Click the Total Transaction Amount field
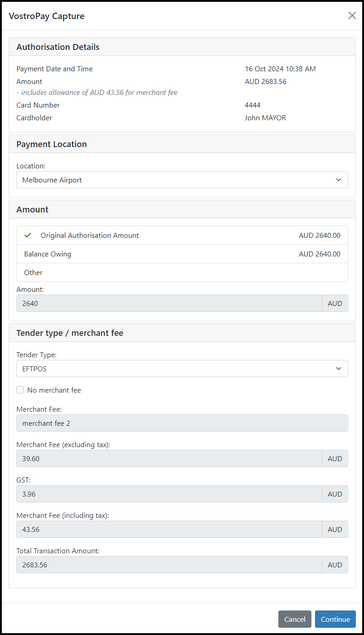364x635 pixels. tap(169, 565)
